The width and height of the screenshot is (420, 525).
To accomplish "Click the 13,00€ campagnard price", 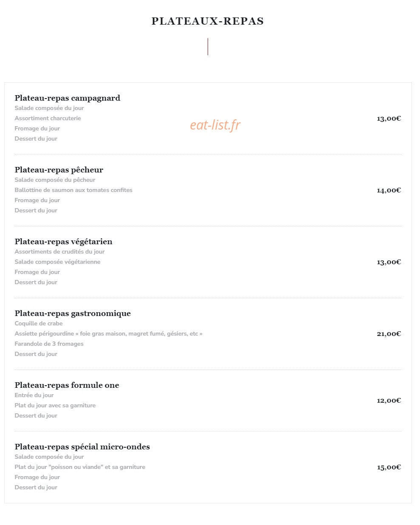I will coord(389,119).
